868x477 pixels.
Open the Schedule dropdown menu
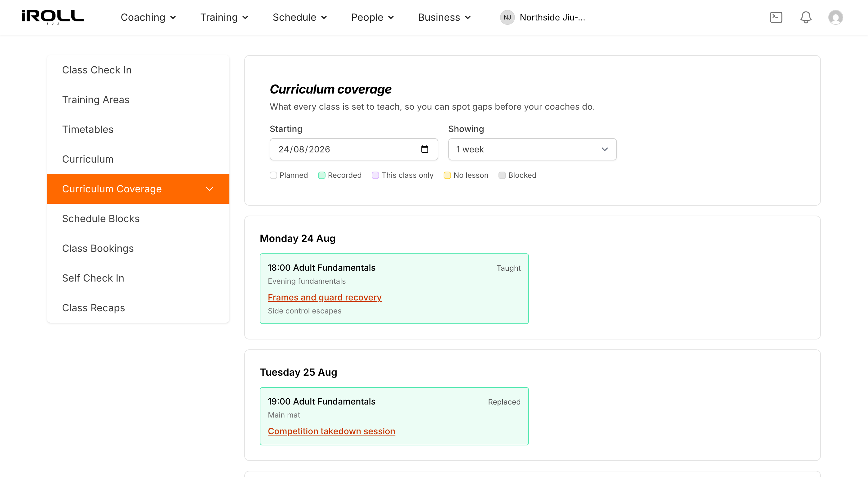coord(299,17)
